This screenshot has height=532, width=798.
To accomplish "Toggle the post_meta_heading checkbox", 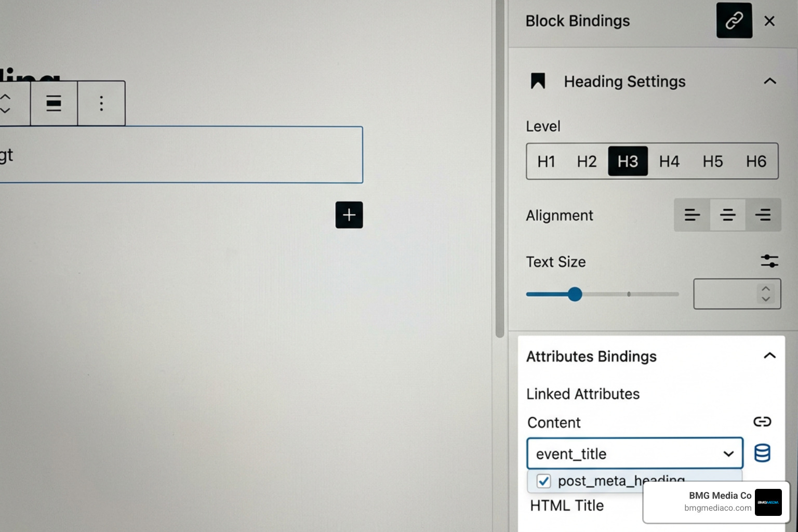I will click(x=543, y=481).
